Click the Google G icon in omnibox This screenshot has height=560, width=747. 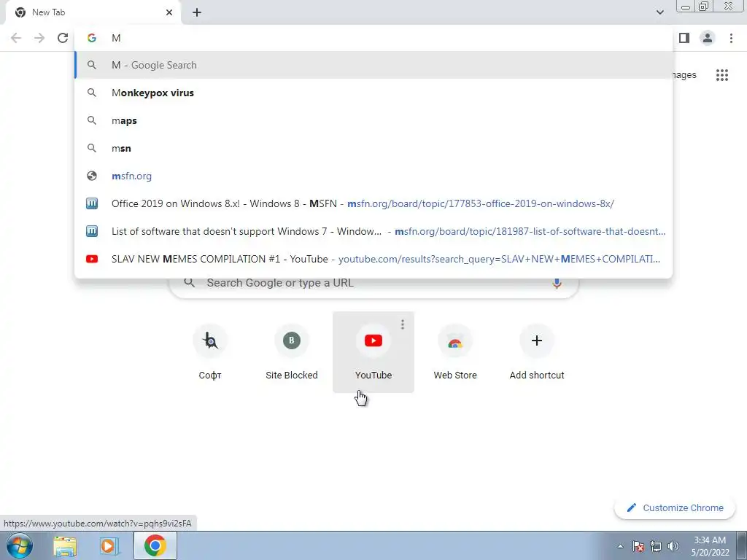(x=91, y=38)
